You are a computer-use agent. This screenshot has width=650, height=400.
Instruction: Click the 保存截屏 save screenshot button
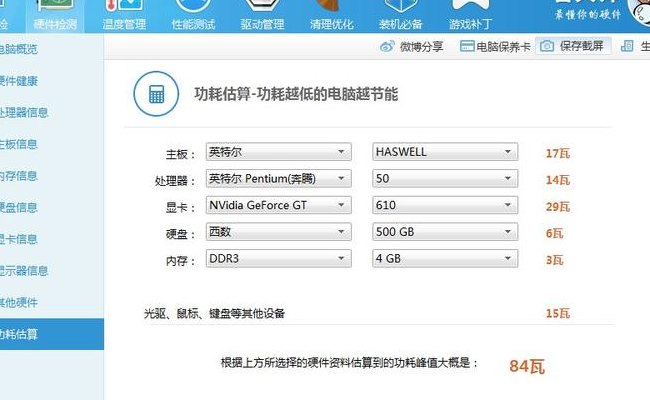coord(573,46)
